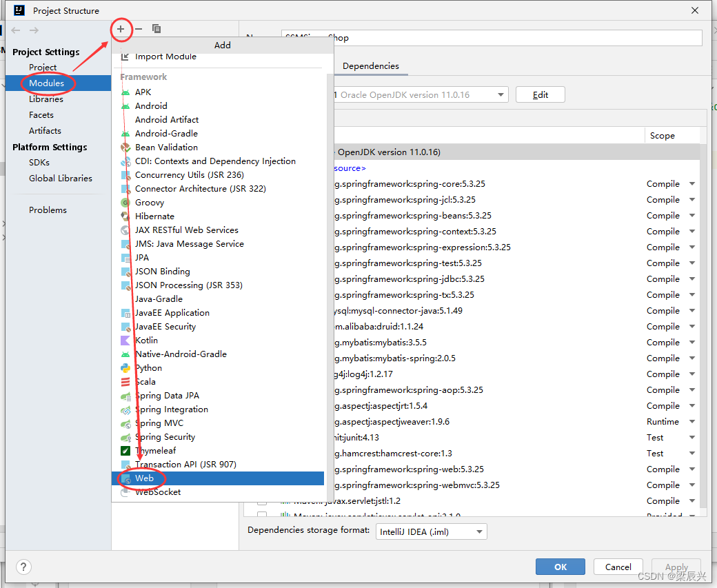Click the Python framework icon

pos(125,368)
